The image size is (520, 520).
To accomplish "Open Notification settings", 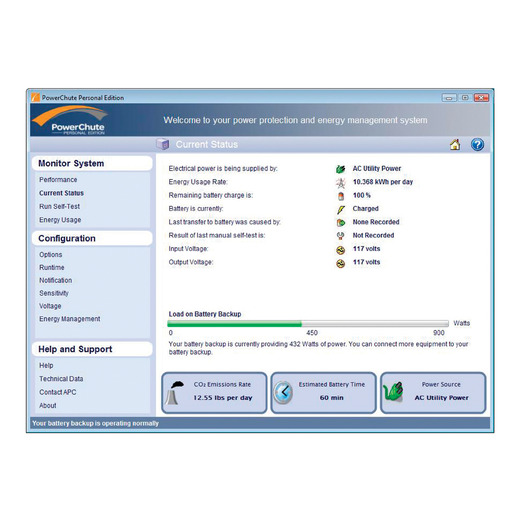I will click(55, 280).
